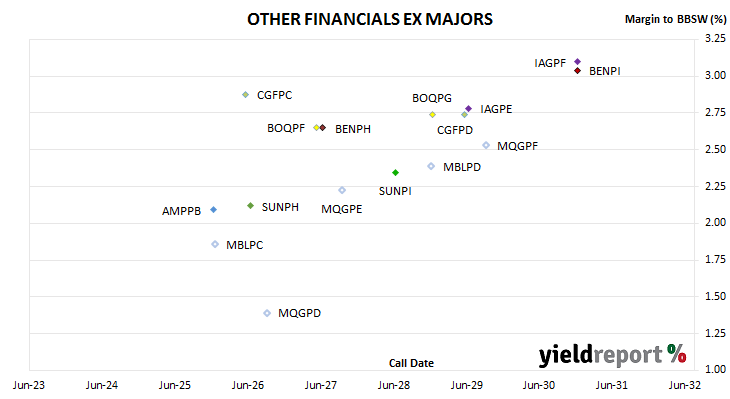730x399 pixels.
Task: Click the chart title Other Financials Ex Majors
Action: [x=370, y=19]
